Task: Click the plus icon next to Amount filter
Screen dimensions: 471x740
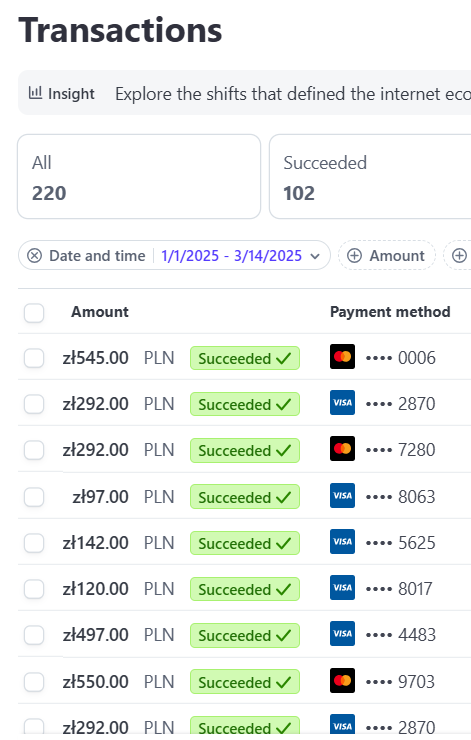Action: pyautogui.click(x=354, y=256)
